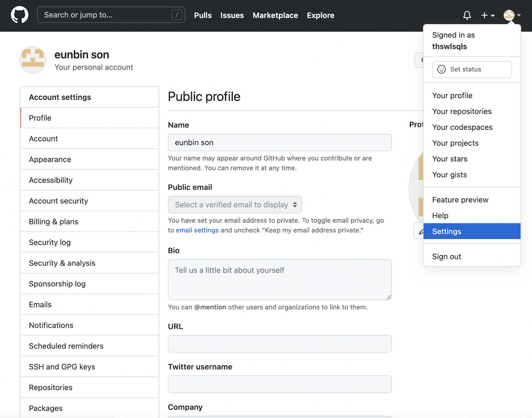Screen dimensions: 532x418
Task: Open Your projects from dropdown
Action: tap(472, 143)
